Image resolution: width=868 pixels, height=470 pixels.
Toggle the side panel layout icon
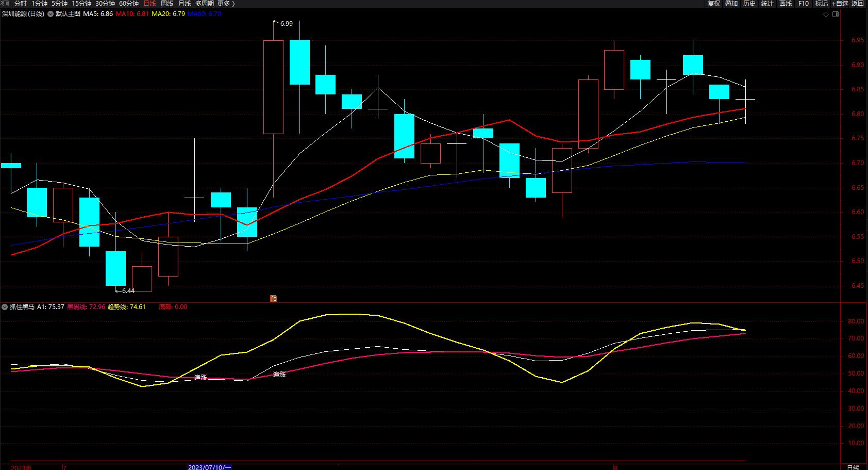tap(836, 14)
